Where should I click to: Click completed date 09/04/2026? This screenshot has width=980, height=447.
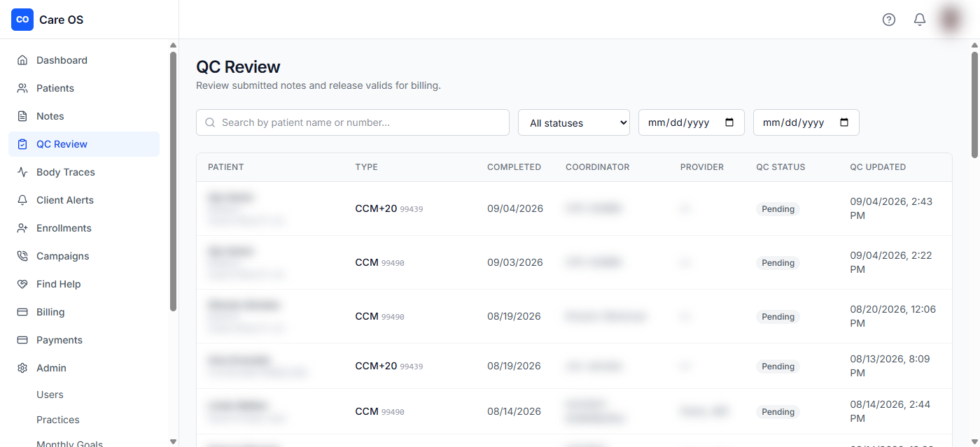point(515,208)
